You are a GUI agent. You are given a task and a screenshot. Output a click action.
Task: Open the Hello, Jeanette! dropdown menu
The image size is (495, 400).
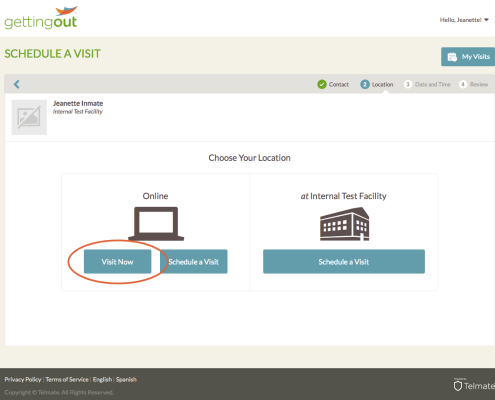(x=464, y=20)
